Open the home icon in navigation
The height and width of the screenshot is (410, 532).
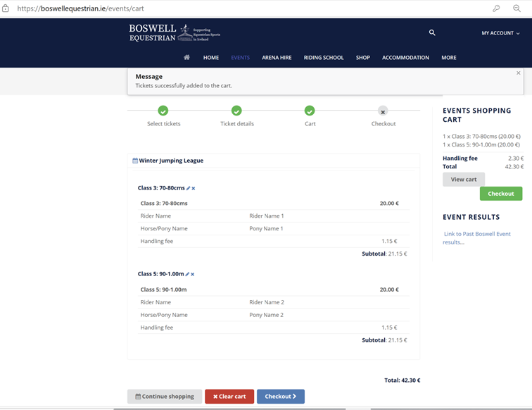tap(186, 57)
